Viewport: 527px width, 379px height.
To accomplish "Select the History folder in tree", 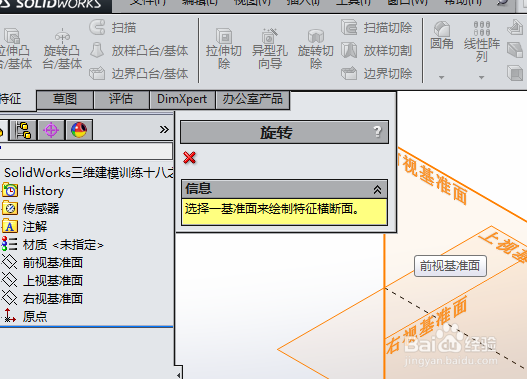I will 33,191.
